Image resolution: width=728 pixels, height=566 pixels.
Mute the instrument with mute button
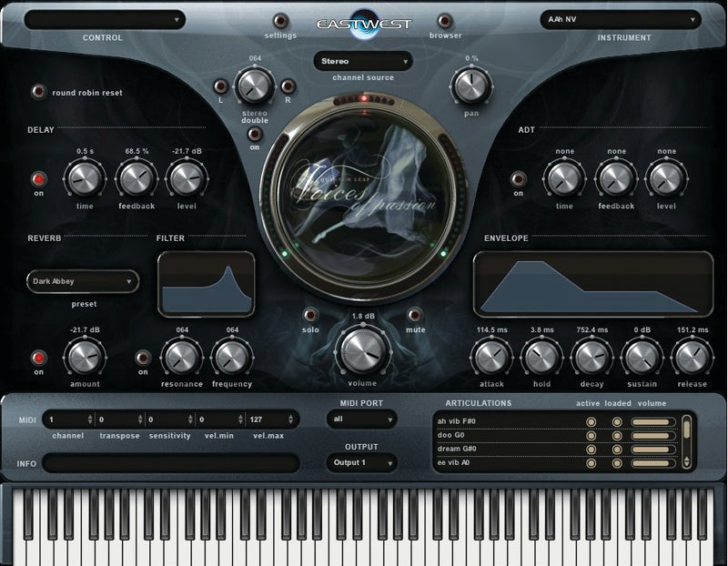(416, 316)
